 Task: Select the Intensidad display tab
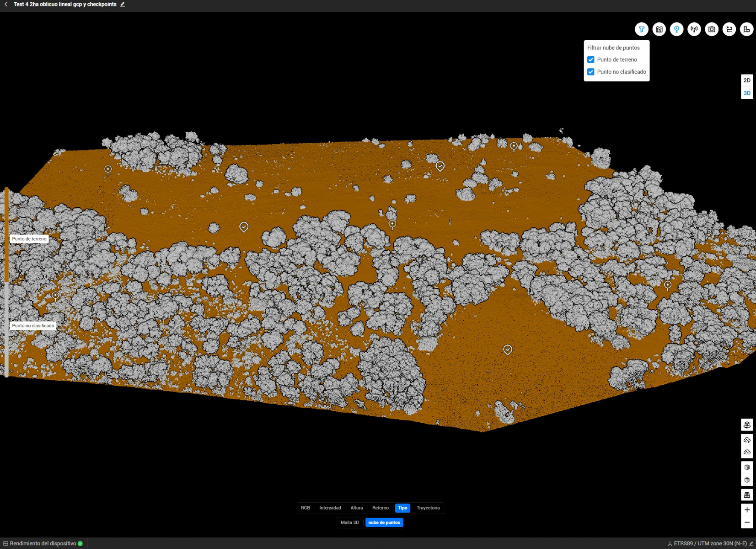(x=330, y=508)
